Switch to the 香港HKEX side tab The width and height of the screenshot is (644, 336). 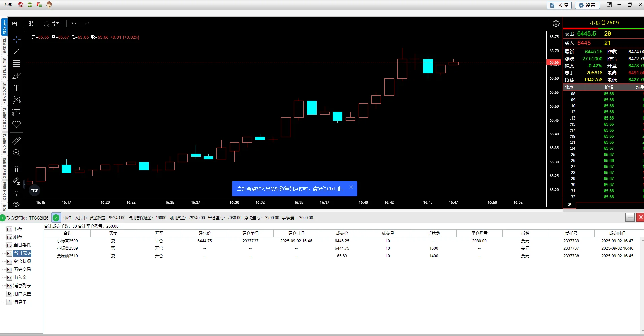click(4, 191)
